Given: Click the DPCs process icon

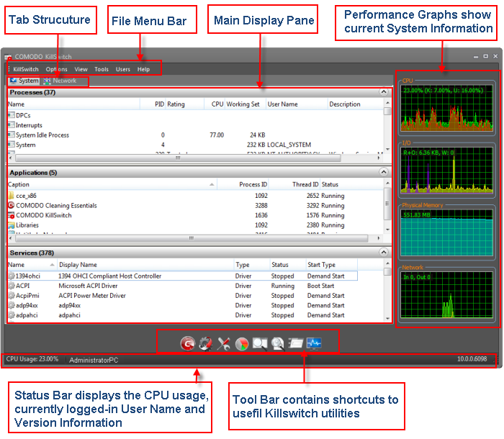Looking at the screenshot, I should (12, 115).
